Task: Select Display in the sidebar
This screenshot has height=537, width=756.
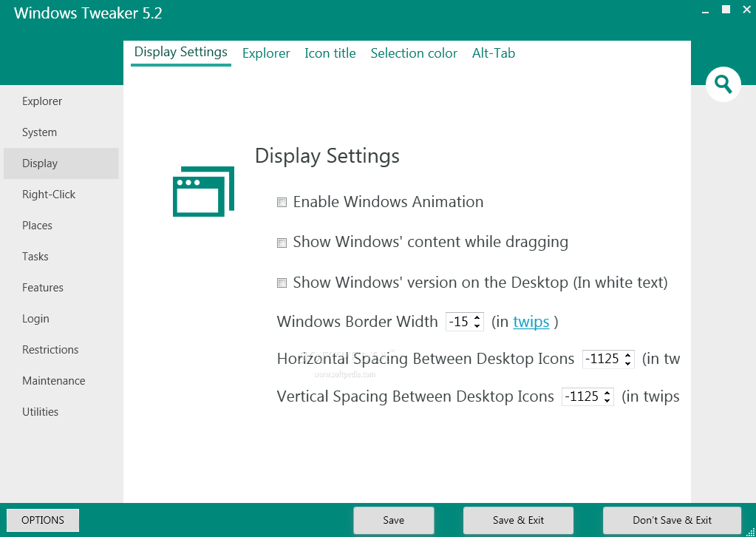Action: pyautogui.click(x=61, y=163)
